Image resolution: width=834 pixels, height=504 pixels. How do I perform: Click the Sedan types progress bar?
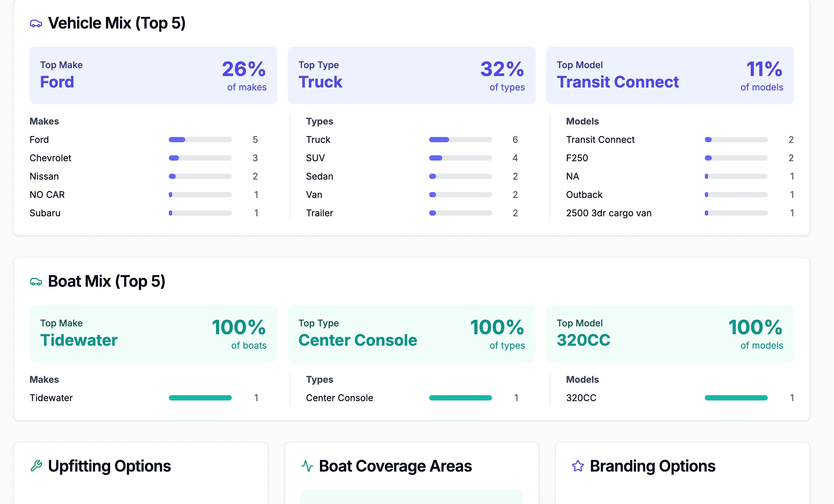click(x=460, y=176)
